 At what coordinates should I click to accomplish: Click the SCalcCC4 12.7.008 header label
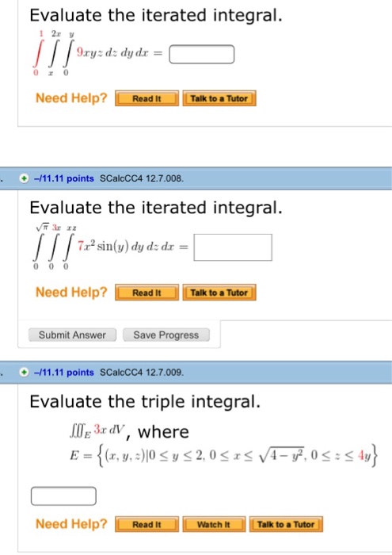click(x=142, y=178)
